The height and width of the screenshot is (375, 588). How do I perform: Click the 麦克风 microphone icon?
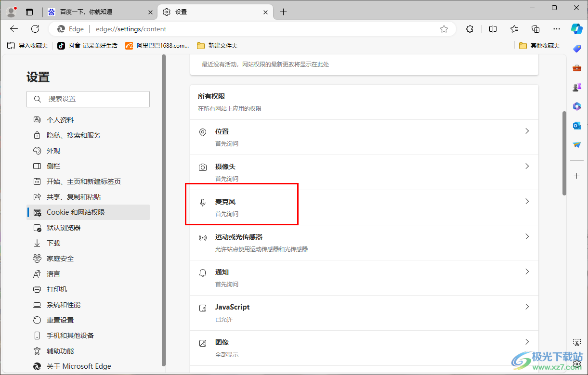click(x=203, y=203)
